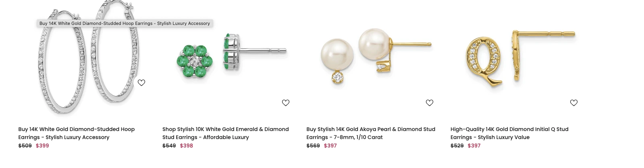Click the green emerald flower stud image
Image resolution: width=644 pixels, height=168 pixels.
(x=231, y=56)
